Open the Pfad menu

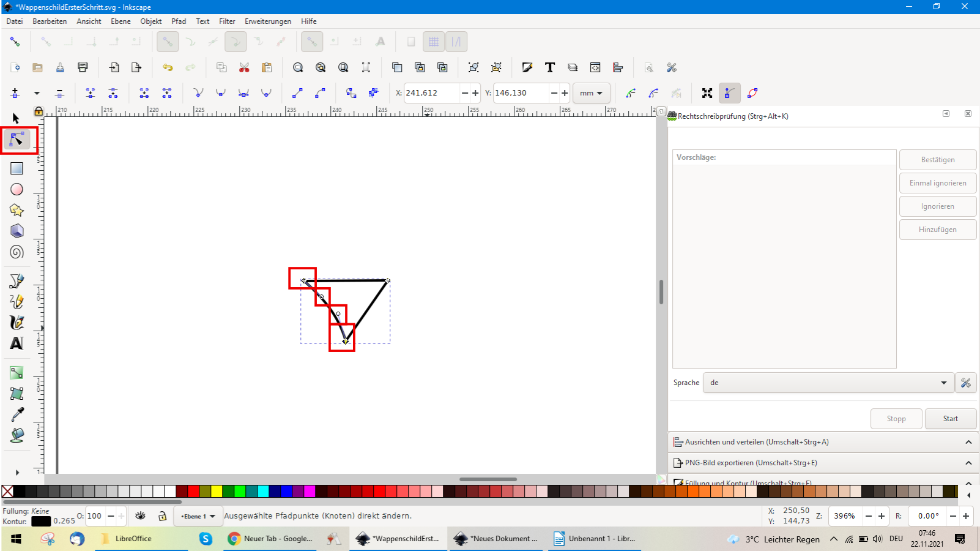click(179, 21)
